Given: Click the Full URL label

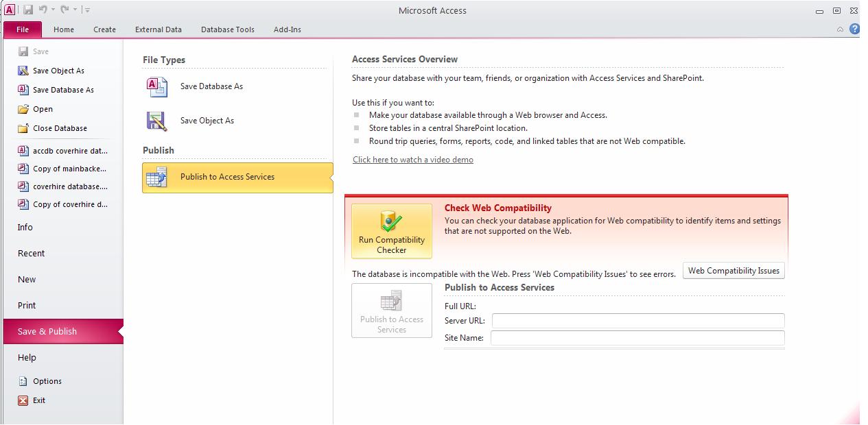Looking at the screenshot, I should [460, 306].
